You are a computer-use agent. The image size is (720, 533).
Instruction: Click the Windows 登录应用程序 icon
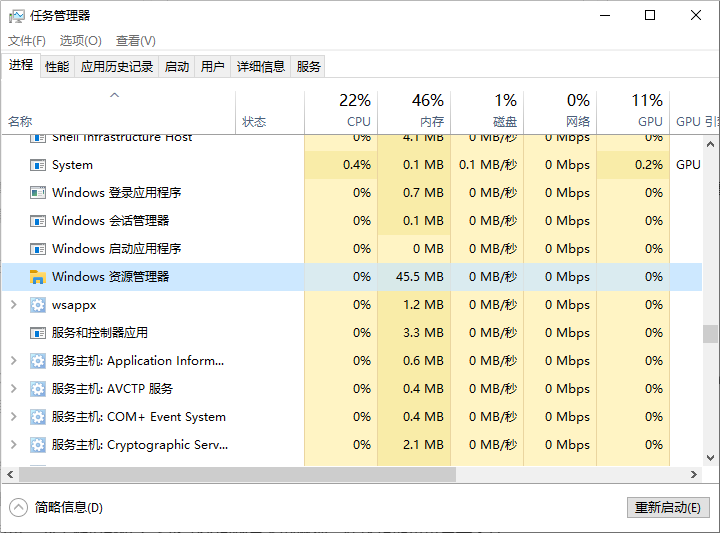tap(38, 193)
